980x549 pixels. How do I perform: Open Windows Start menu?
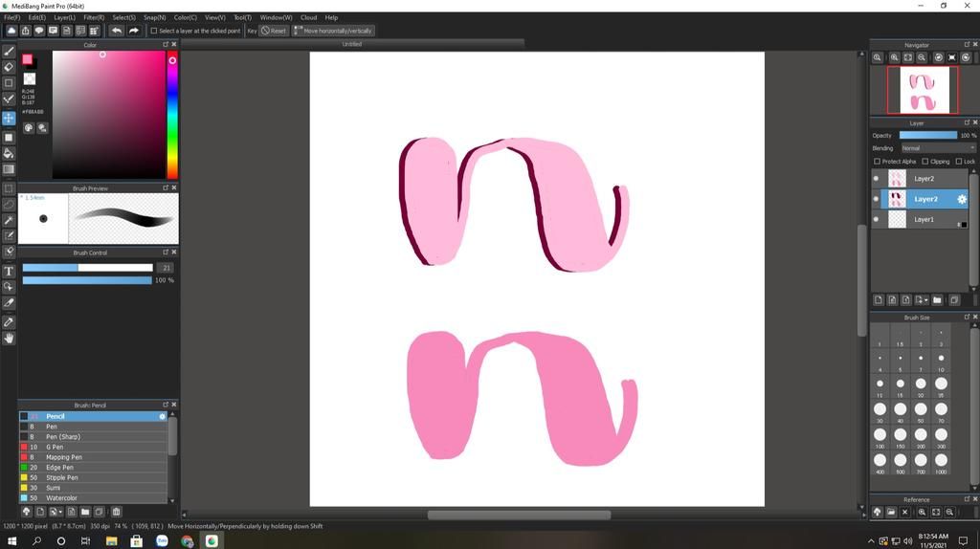11,541
